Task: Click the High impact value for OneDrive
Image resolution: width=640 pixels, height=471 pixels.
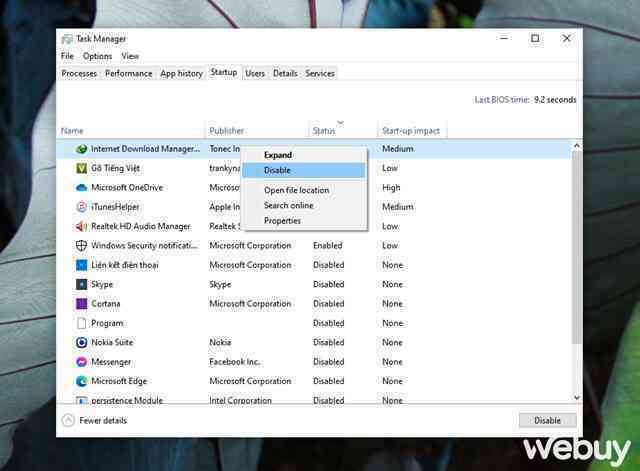Action: tap(391, 188)
